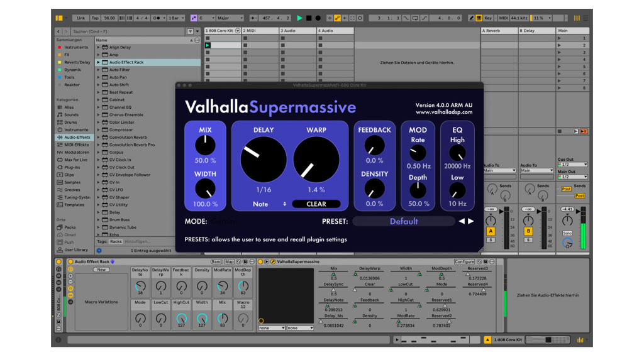Expand the Drum Buss folder
Viewport: 644px width, 355px height.
coord(99,219)
